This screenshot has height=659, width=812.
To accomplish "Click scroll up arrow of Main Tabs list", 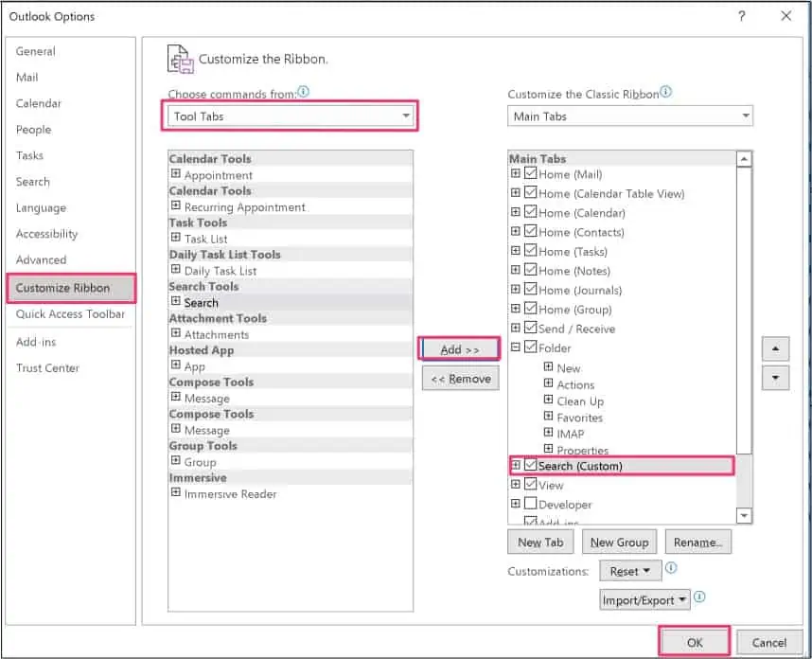I will [x=744, y=158].
